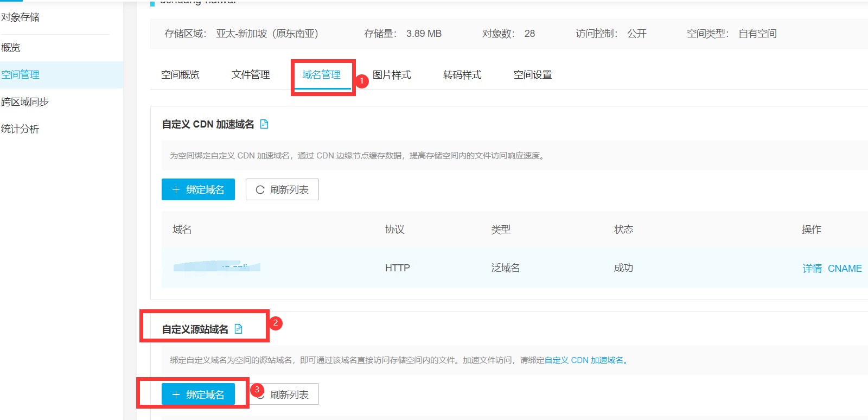Click 绑定域名 under 自定义源站域名
The width and height of the screenshot is (868, 420).
198,394
